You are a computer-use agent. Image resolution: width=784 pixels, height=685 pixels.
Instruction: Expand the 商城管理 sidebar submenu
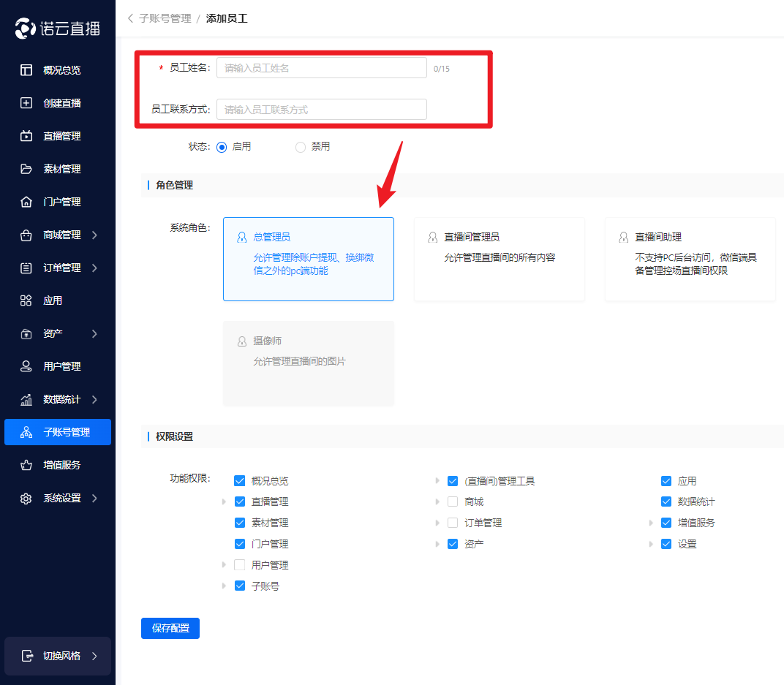click(x=95, y=235)
